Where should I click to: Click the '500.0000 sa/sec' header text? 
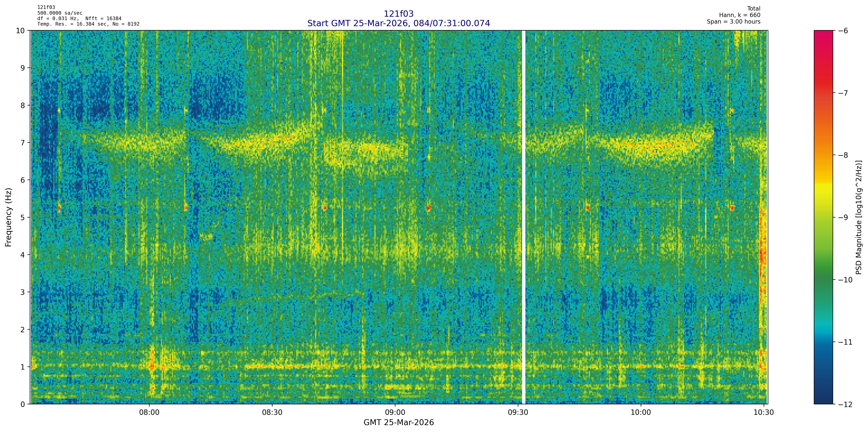[60, 13]
